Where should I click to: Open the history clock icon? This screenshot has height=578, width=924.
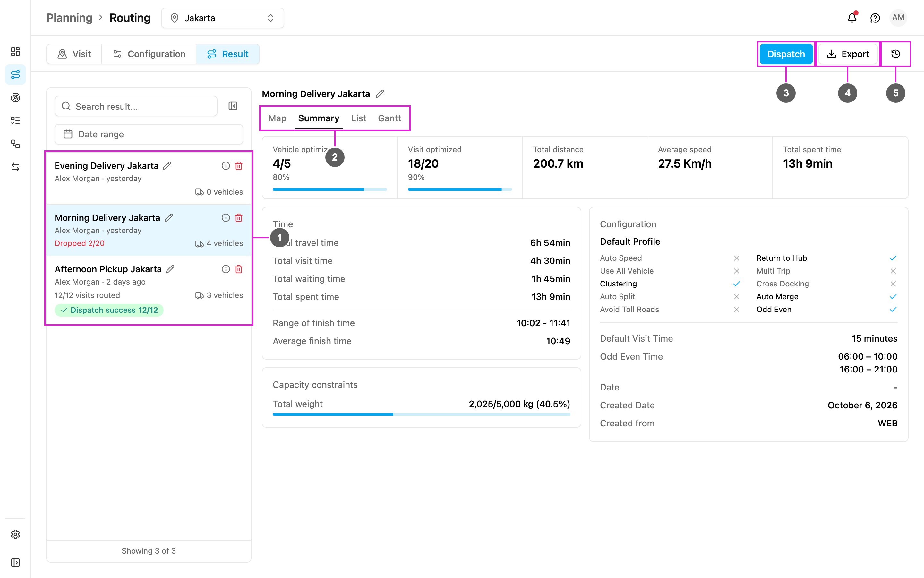point(895,54)
